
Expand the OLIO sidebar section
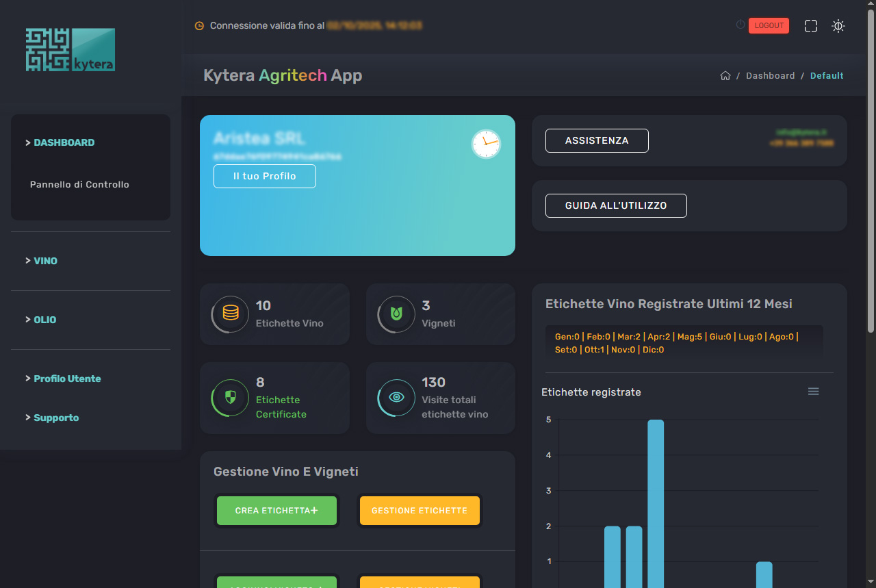45,320
